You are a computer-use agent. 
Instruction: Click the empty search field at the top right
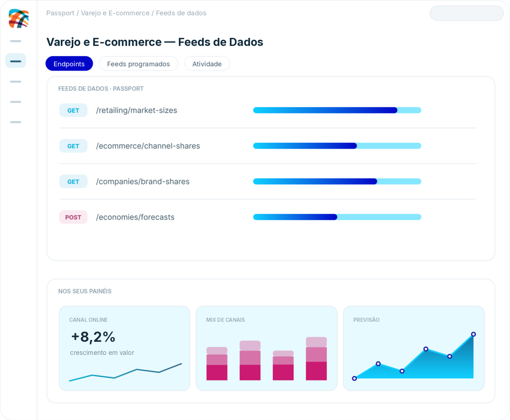[467, 13]
